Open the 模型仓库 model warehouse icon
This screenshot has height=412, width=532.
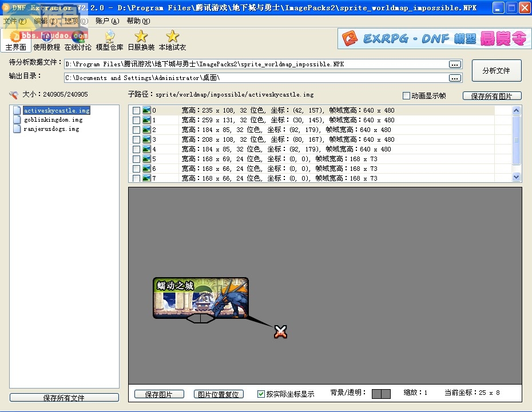coord(109,41)
